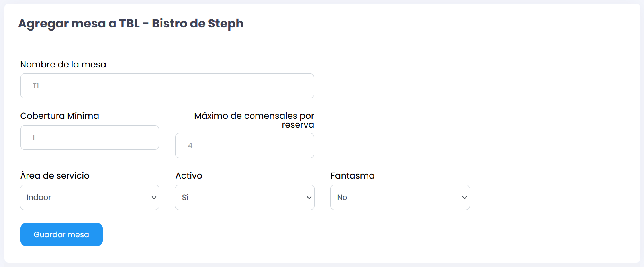
Task: Select the Máximo de comensales input box
Action: point(245,145)
